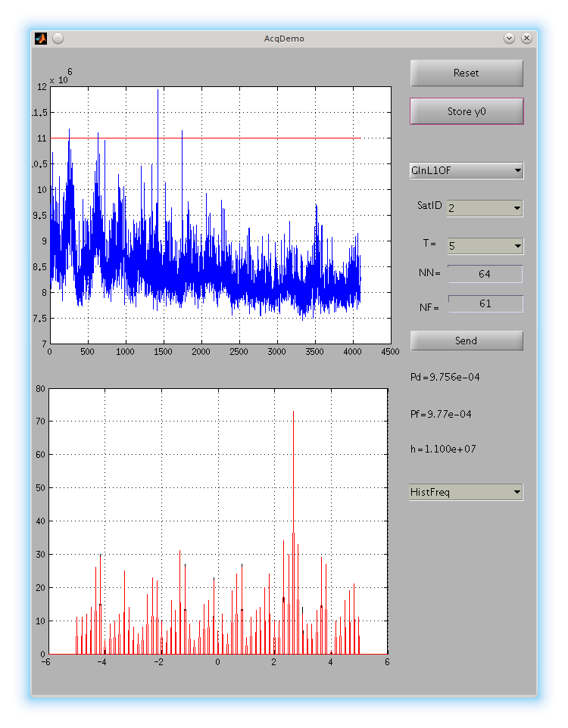568x728 pixels.
Task: Click the AcqDemo title bar text
Action: click(284, 39)
